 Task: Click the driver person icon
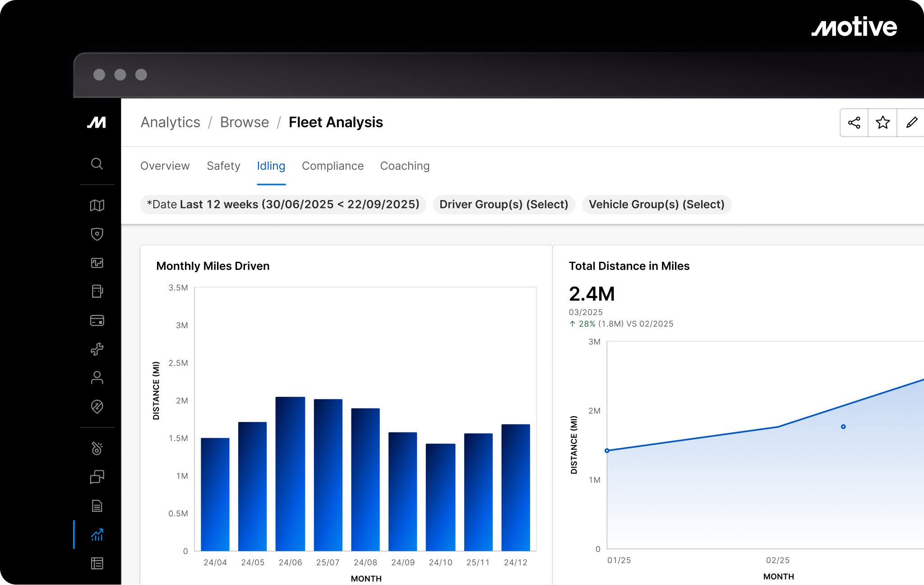(97, 378)
